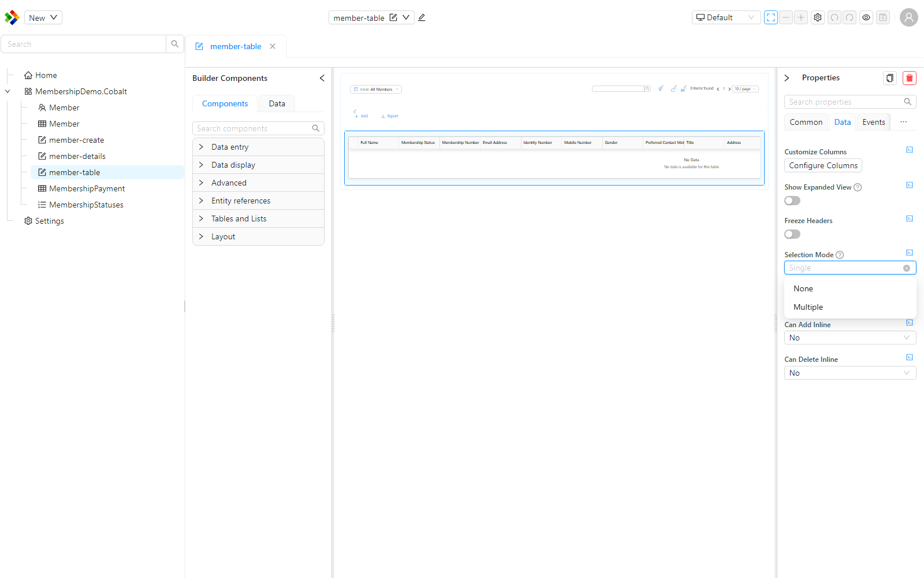Click the Search properties field
The height and width of the screenshot is (578, 924).
(850, 102)
